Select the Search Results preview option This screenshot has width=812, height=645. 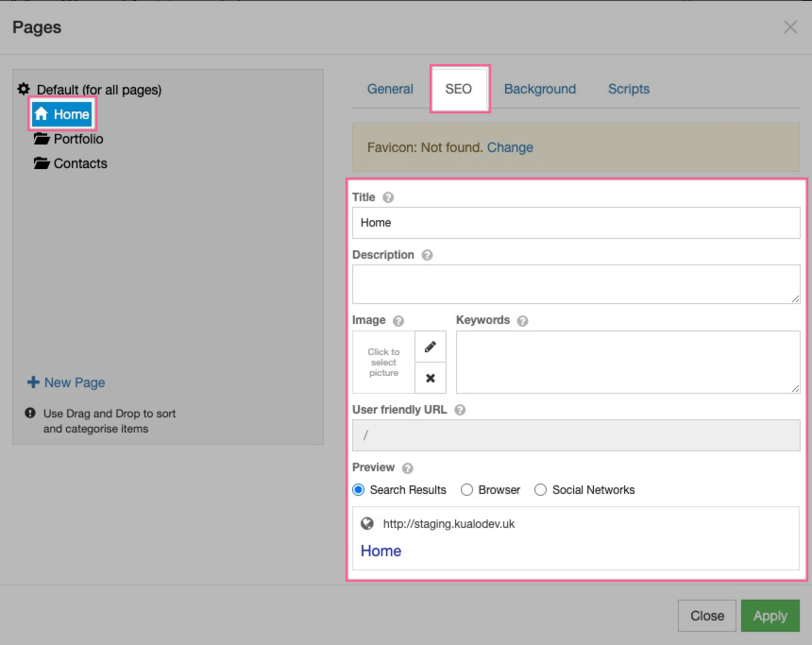(359, 489)
